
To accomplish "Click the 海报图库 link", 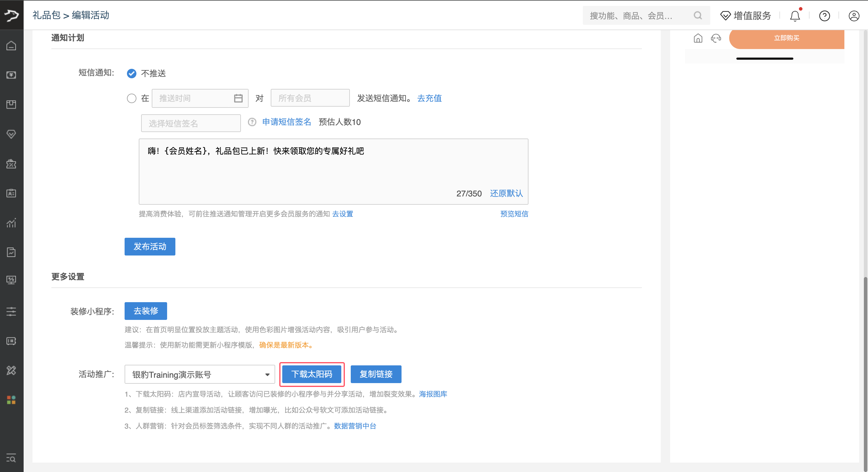I will click(x=433, y=394).
